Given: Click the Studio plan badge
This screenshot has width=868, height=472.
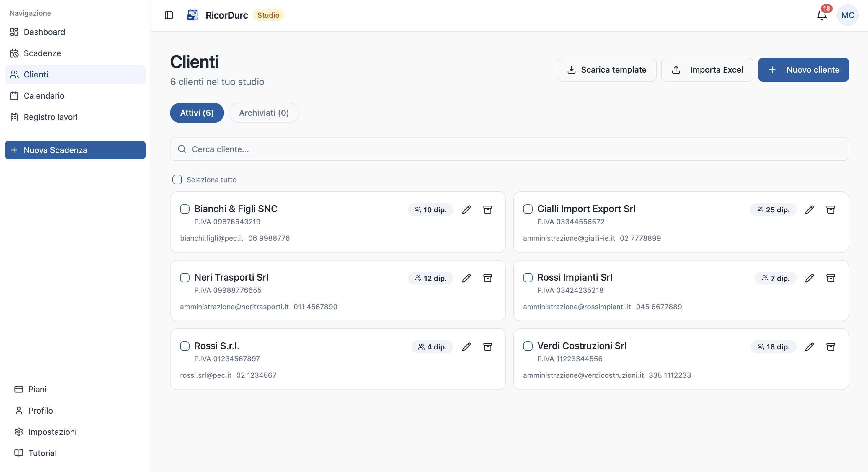Looking at the screenshot, I should point(268,15).
